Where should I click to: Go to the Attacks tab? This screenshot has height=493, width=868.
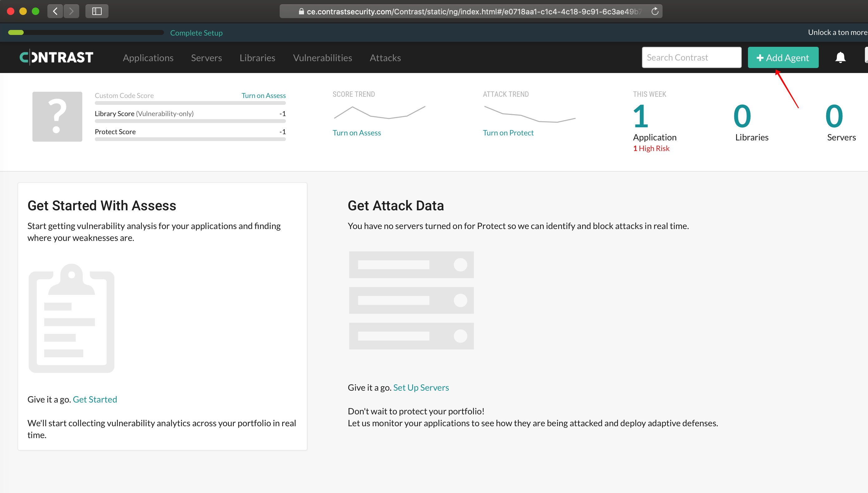tap(385, 58)
